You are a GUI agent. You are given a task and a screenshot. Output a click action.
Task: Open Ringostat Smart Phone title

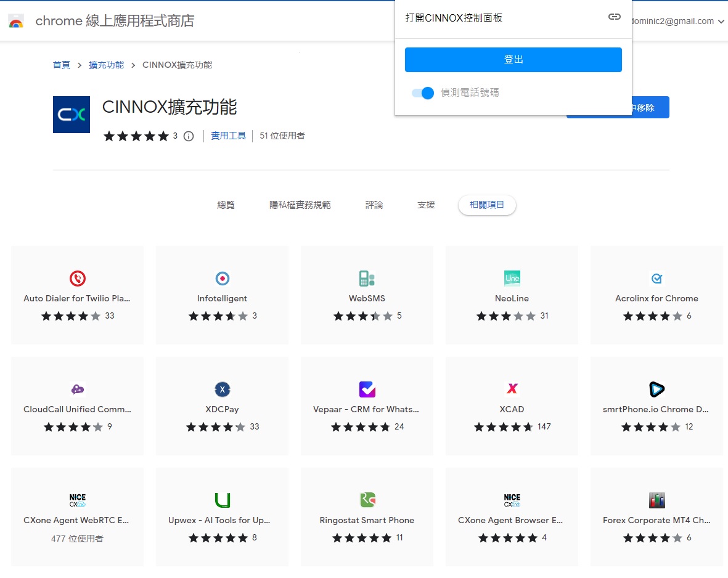tap(367, 521)
